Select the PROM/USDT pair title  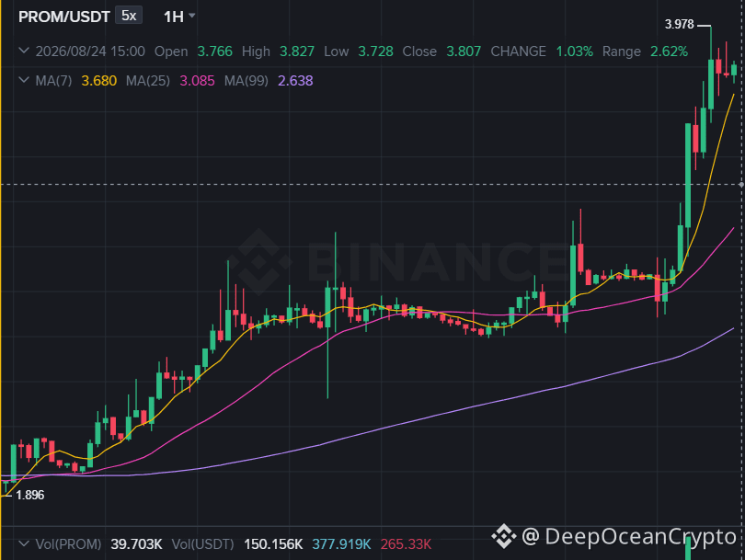click(x=64, y=17)
